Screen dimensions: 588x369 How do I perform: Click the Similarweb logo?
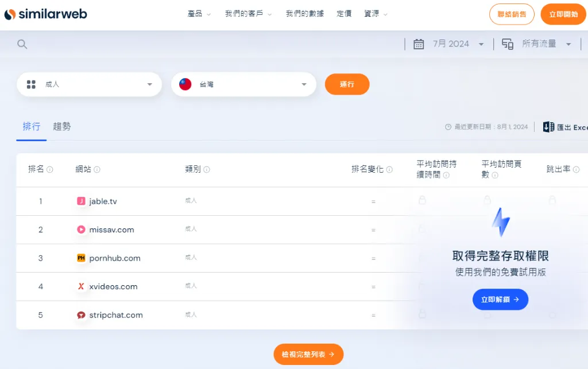point(45,14)
